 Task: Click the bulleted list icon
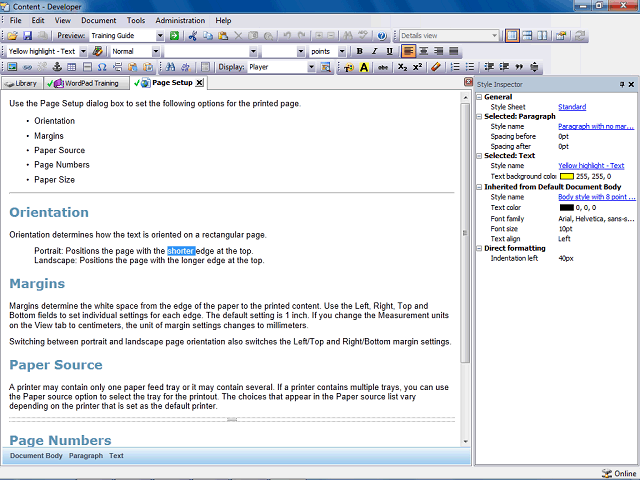(470, 67)
